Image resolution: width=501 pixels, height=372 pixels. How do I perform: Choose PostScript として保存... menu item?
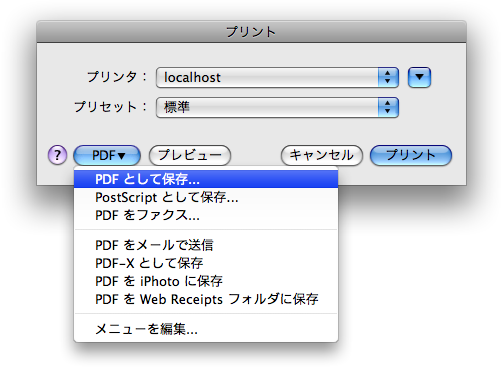click(x=206, y=197)
